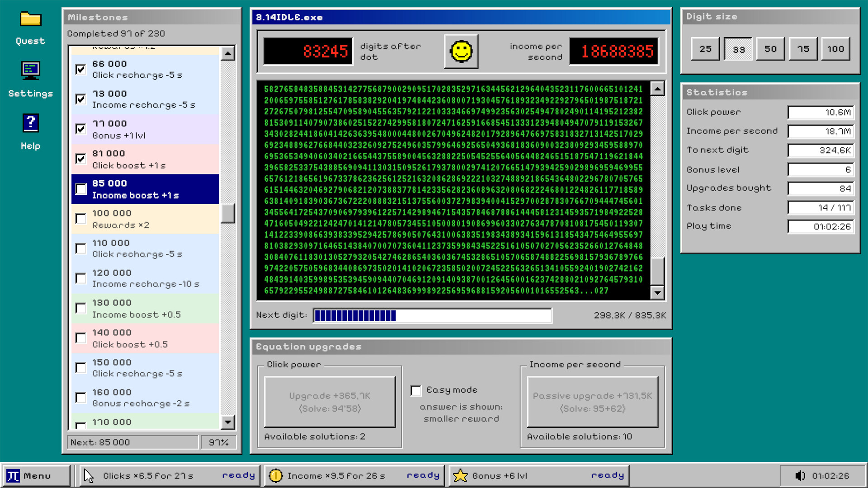Click the pi digits scroll up arrow
The image size is (868, 488).
point(657,88)
